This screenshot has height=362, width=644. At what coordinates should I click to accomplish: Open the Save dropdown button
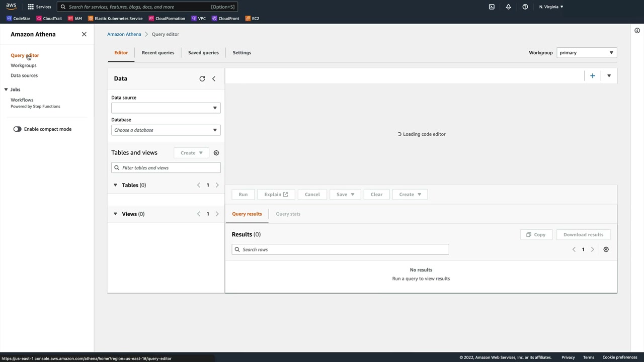pyautogui.click(x=345, y=195)
